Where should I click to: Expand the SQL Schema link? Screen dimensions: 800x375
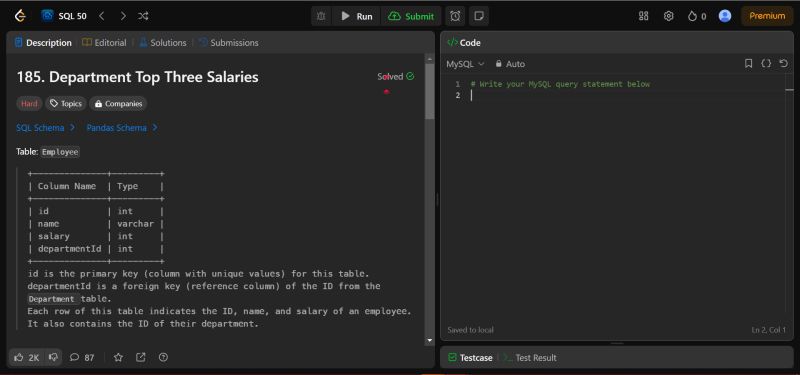(x=46, y=128)
